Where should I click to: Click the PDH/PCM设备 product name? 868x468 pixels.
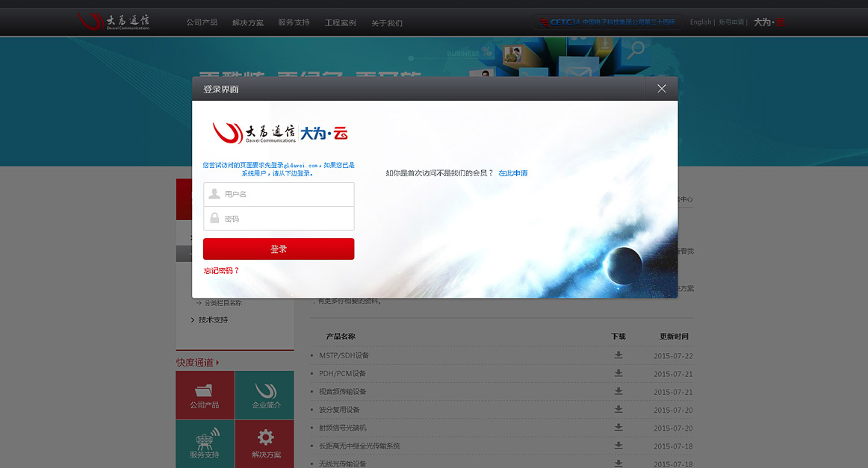(x=342, y=373)
